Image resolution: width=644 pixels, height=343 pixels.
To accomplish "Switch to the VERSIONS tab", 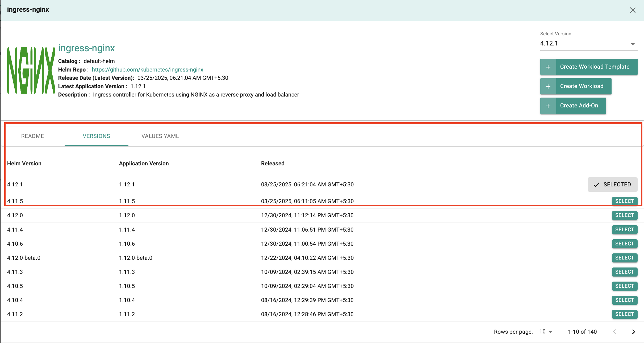I will click(96, 136).
